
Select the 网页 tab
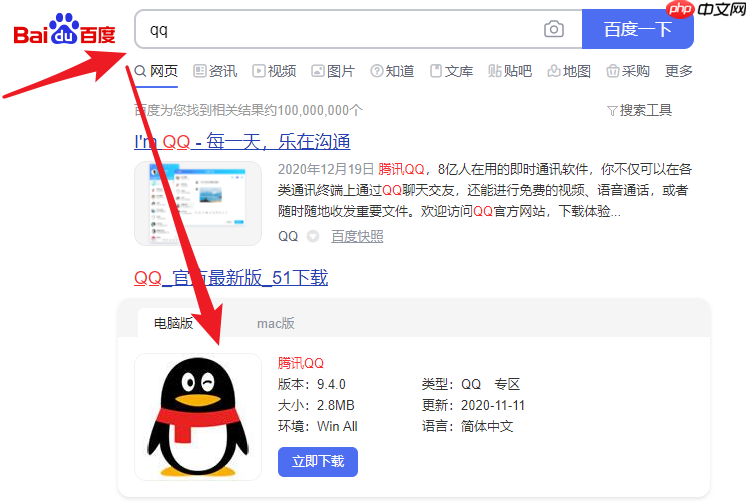click(156, 71)
